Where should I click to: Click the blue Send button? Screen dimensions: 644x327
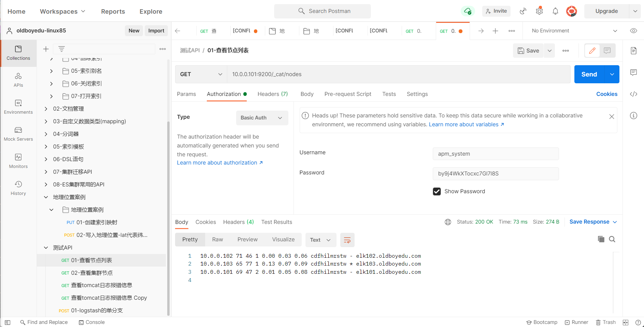[x=589, y=74]
